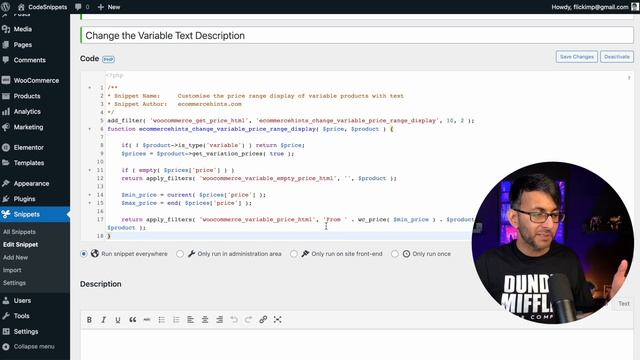640x360 pixels.
Task: Click the Save Changes button
Action: click(x=576, y=57)
